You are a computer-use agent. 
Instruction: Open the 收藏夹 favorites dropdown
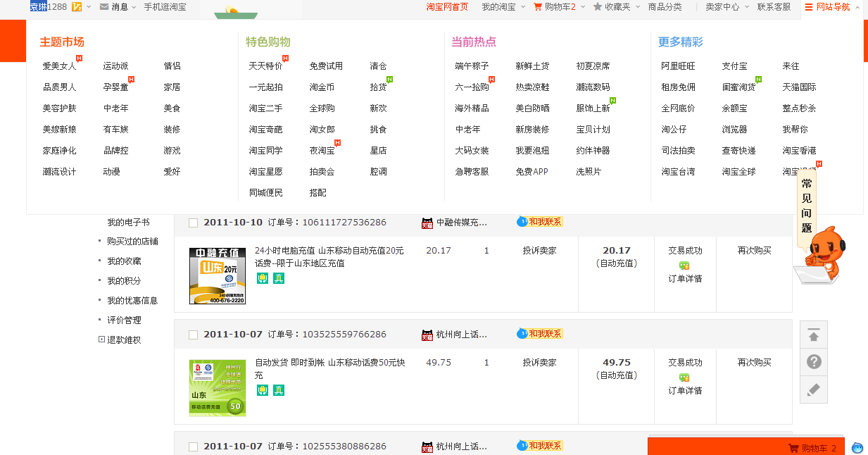point(617,7)
